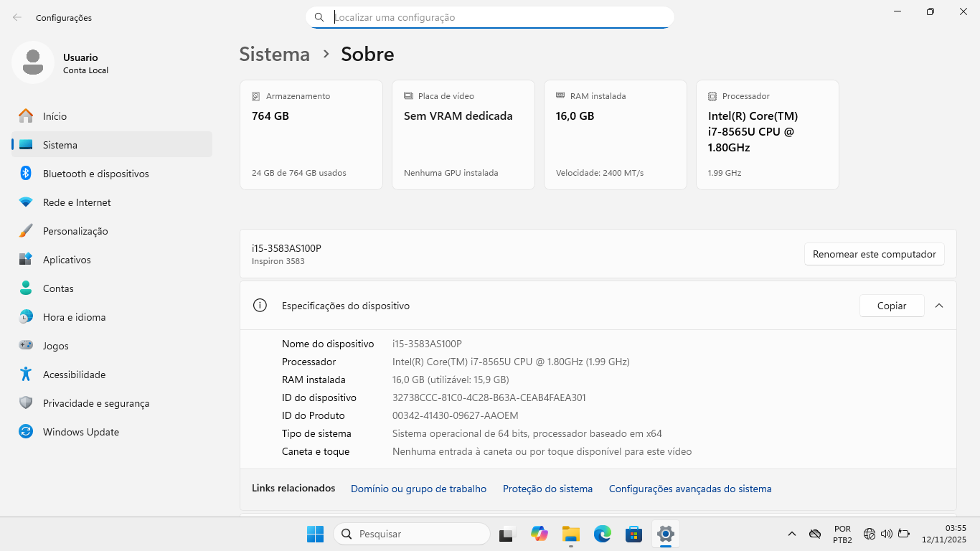Collapse the Especificações do dispositivo section
Screen dimensions: 980x551
coord(939,305)
